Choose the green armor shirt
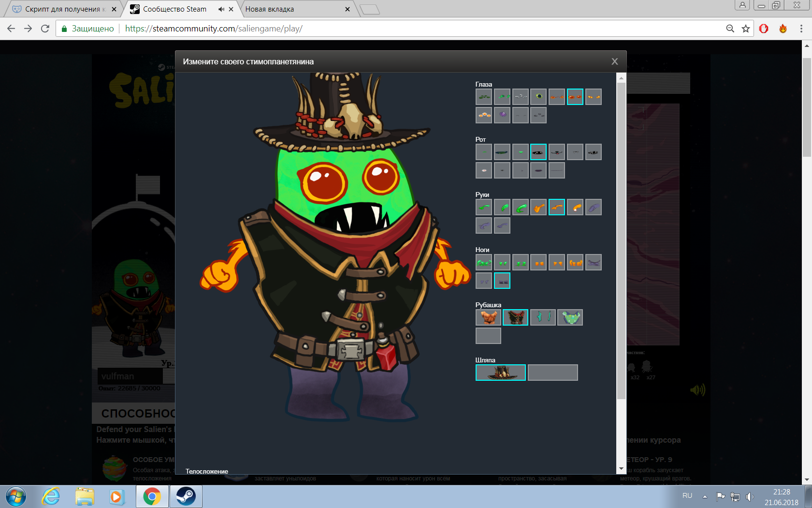Image resolution: width=812 pixels, height=508 pixels. click(x=570, y=317)
